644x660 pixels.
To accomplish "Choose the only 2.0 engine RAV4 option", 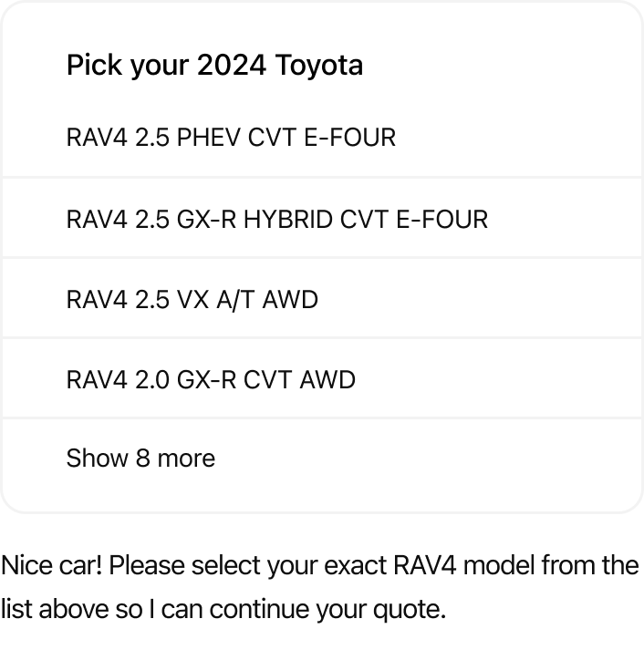I will tap(211, 379).
